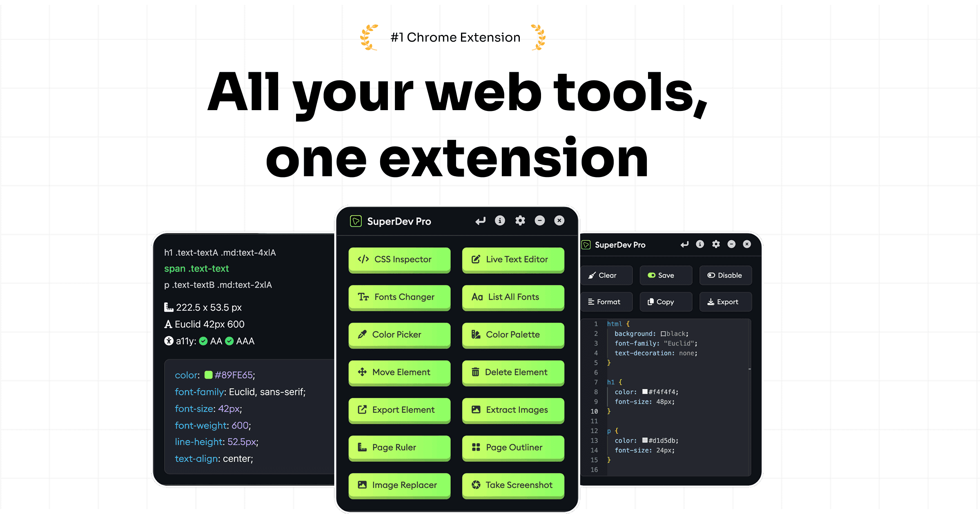Click info icon in right CSS editor header
This screenshot has height=514, width=980.
(x=700, y=244)
